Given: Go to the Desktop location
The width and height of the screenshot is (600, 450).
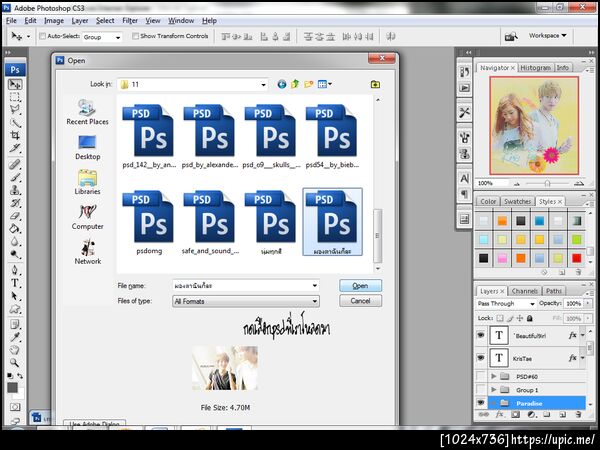Looking at the screenshot, I should click(87, 146).
